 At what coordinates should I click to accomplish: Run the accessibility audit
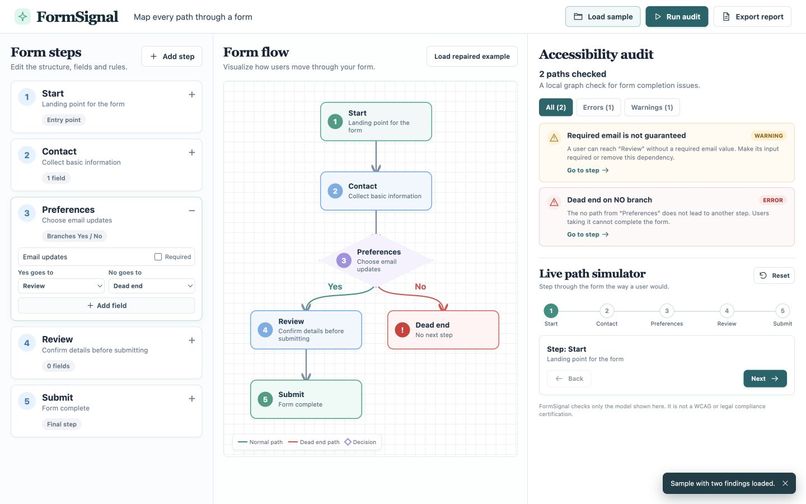click(x=676, y=16)
